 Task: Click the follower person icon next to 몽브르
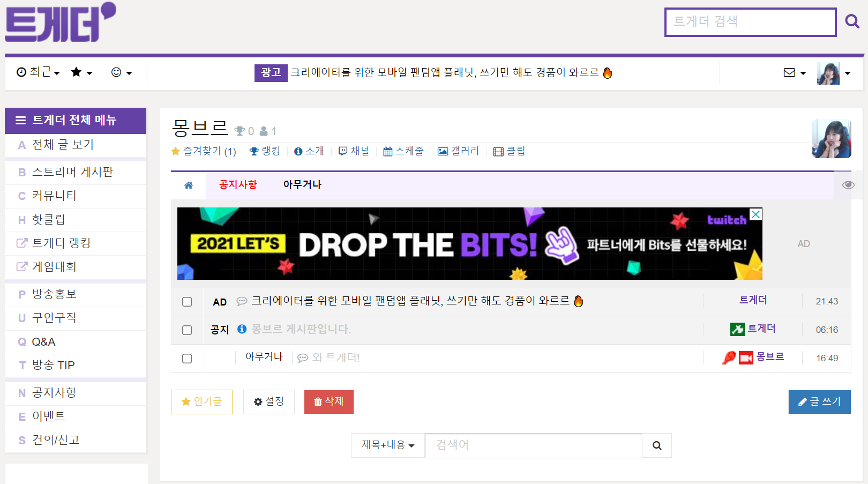[264, 131]
